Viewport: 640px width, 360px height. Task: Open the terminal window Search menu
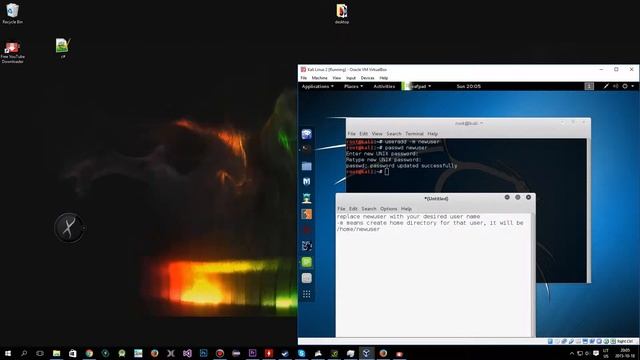(x=394, y=134)
